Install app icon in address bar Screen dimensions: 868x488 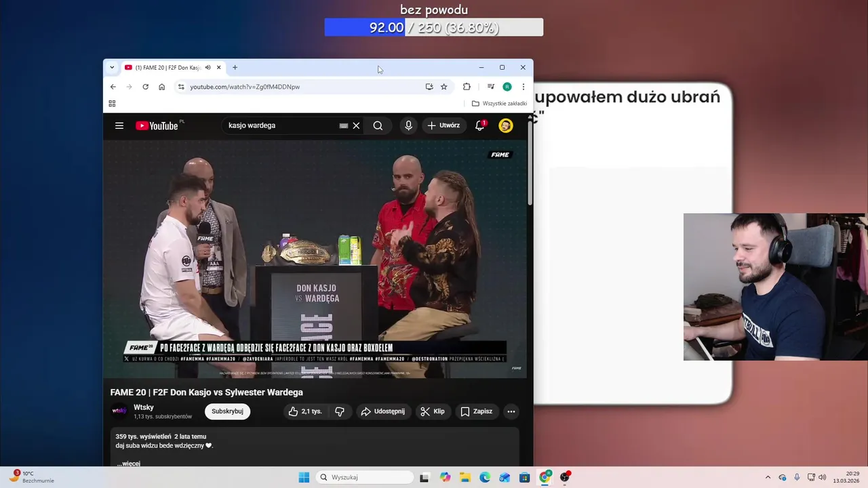tap(429, 87)
